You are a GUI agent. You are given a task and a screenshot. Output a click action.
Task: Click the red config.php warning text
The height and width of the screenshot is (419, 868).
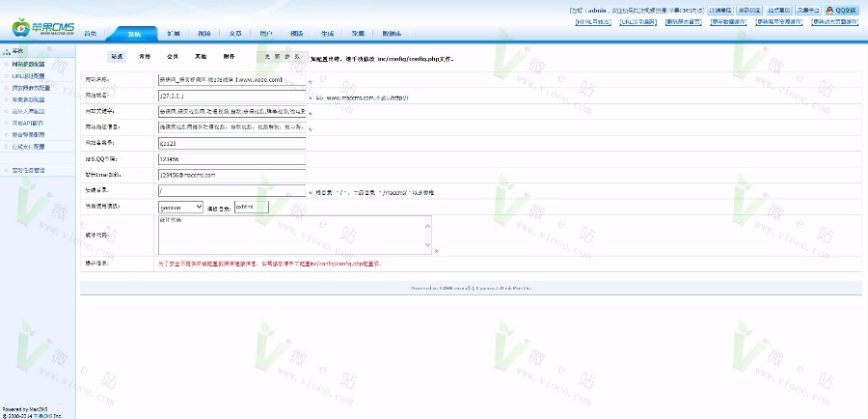pyautogui.click(x=270, y=264)
